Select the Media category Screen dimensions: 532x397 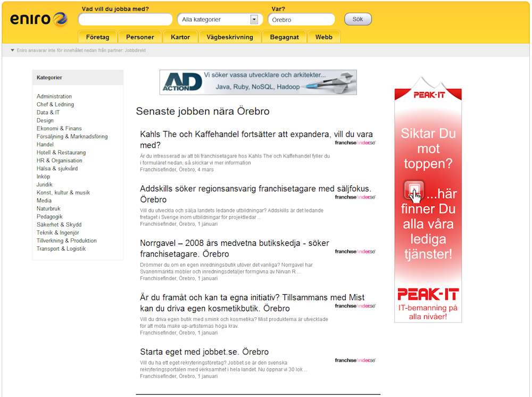click(x=44, y=200)
